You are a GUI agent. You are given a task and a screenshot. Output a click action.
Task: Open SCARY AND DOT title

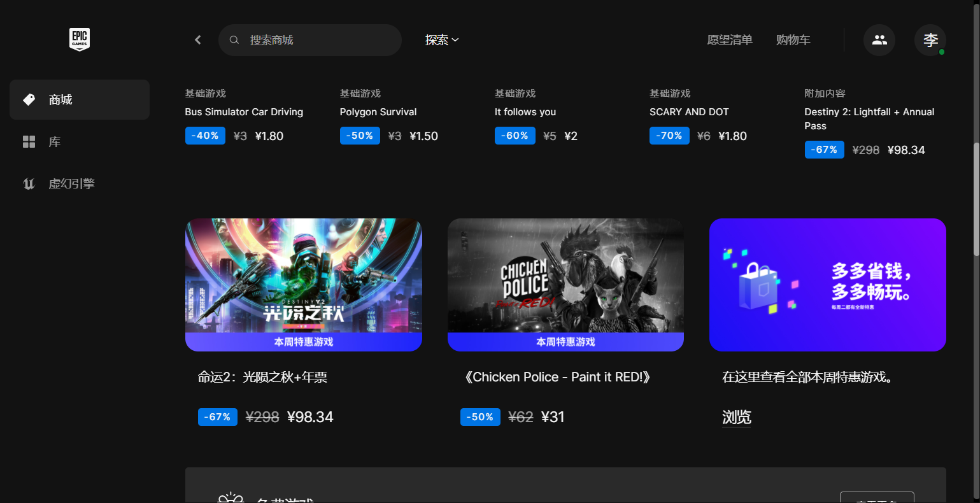[689, 112]
